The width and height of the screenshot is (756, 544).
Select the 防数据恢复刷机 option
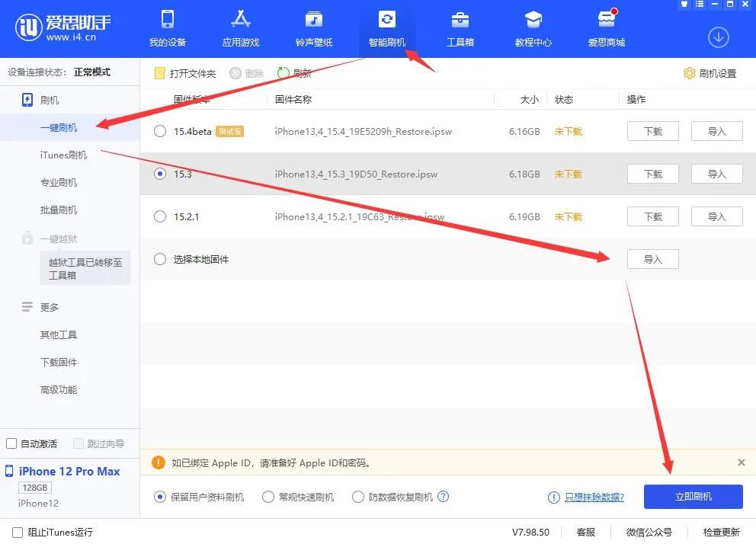[x=358, y=496]
